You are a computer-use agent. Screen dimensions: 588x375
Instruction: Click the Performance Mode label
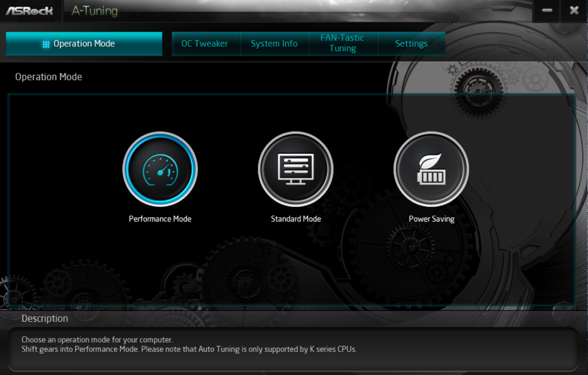tap(160, 219)
